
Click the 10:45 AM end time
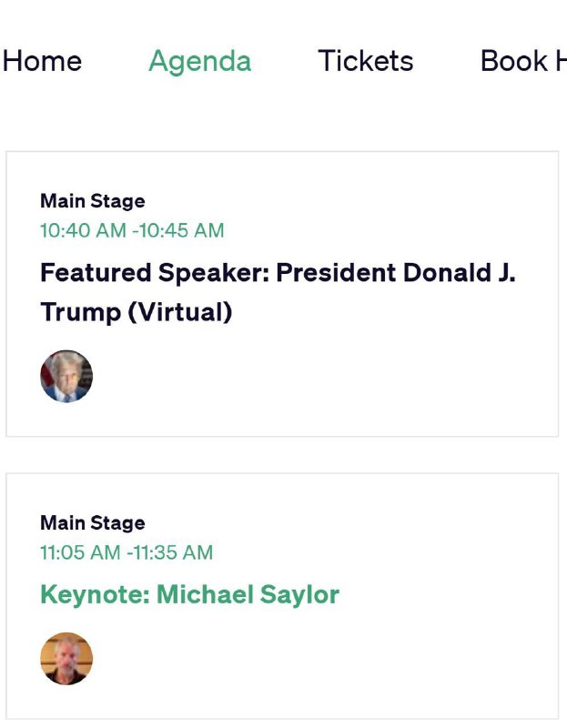click(182, 230)
